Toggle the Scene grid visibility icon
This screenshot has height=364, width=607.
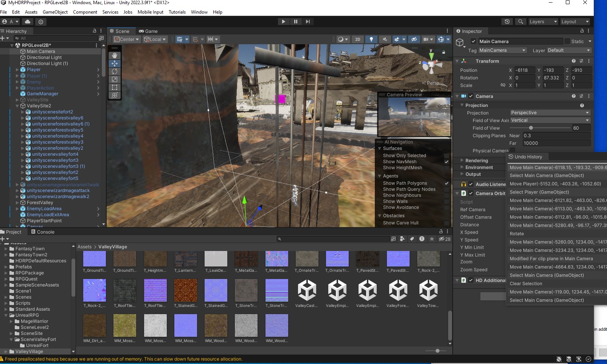point(180,39)
